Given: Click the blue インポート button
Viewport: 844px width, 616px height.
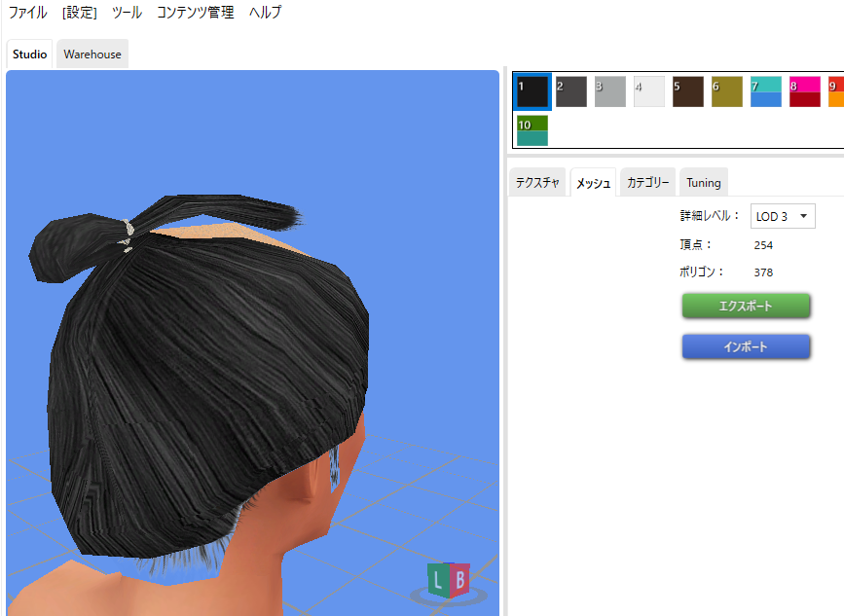Looking at the screenshot, I should pyautogui.click(x=746, y=346).
